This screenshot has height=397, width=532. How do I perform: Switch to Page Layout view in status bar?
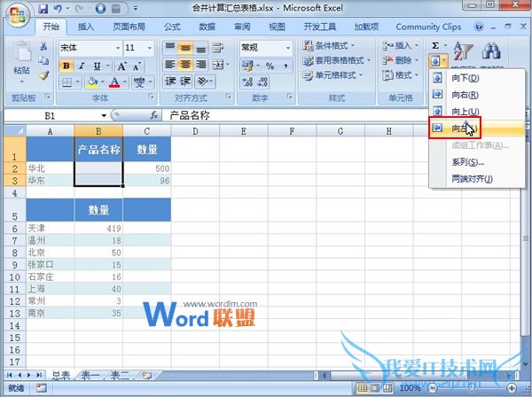click(375, 388)
